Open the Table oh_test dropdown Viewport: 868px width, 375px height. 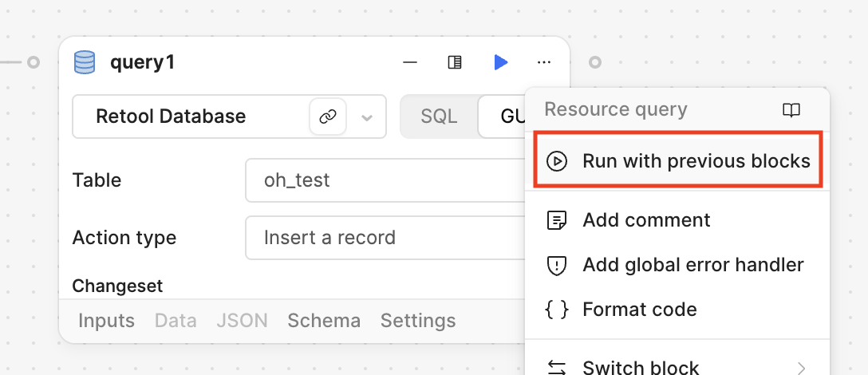tap(385, 180)
